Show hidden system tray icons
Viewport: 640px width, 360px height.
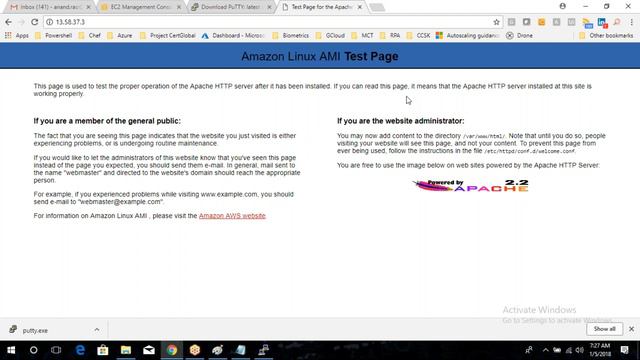pyautogui.click(x=546, y=350)
